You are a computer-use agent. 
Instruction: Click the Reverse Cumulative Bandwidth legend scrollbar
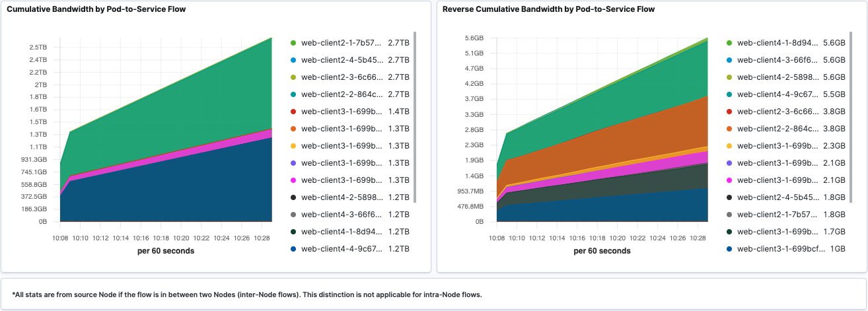(x=851, y=117)
